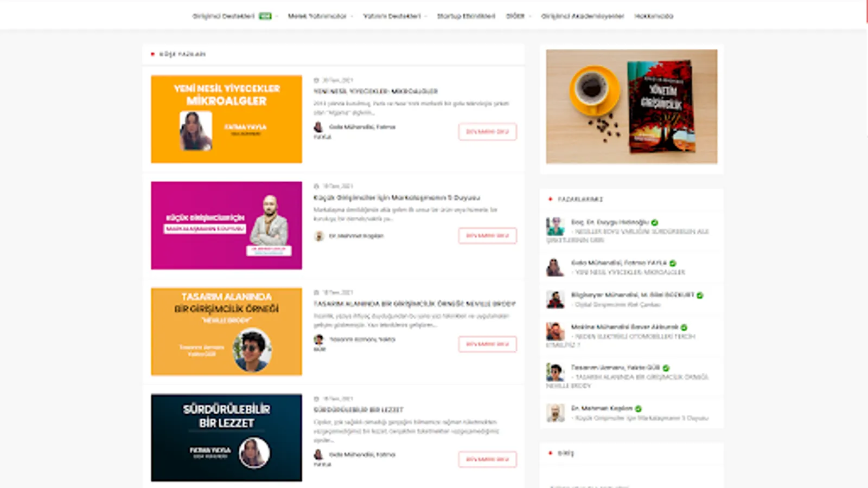Viewport: 868px width, 488px height.
Task: Open the Tasarım Alanında Bir Girişimcilik Örneği thumbnail
Action: [226, 331]
